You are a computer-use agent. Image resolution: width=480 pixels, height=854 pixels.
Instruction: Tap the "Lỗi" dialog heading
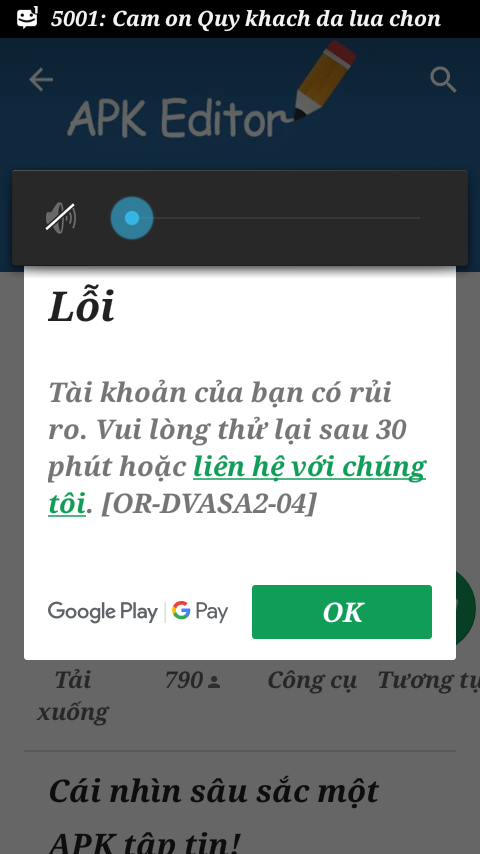[82, 306]
